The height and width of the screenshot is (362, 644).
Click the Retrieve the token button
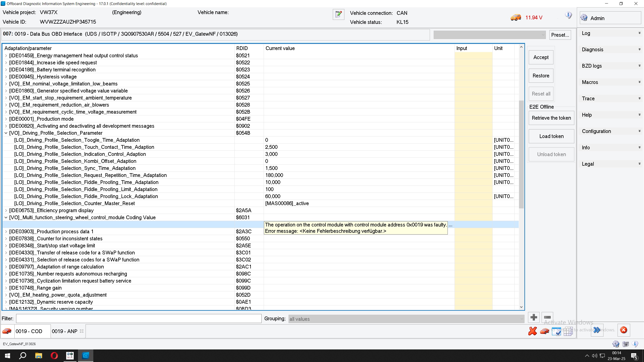click(x=551, y=118)
